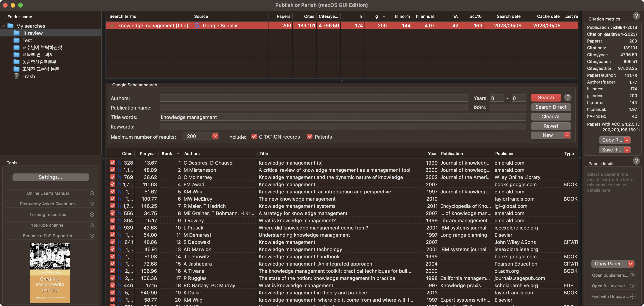Click arrow icon beside Training resources
This screenshot has height=306, width=644.
coord(92,215)
